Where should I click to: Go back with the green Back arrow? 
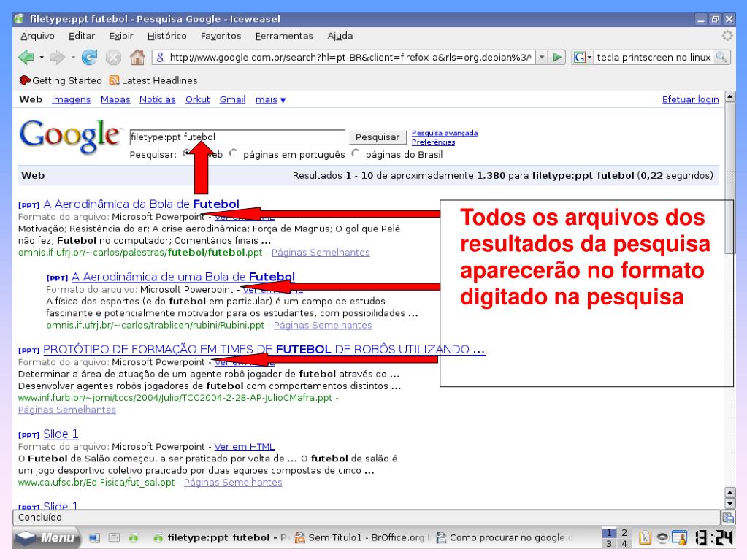[26, 58]
